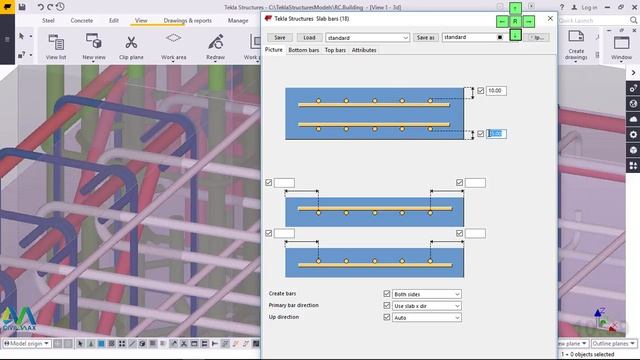Open the globe icon in right side pane
Viewport: 640px width, 360px height.
(x=633, y=104)
